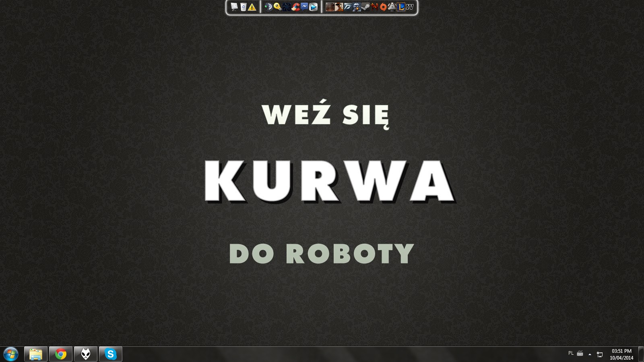The height and width of the screenshot is (362, 644).
Task: Launch Origin from the top dock
Action: click(383, 7)
